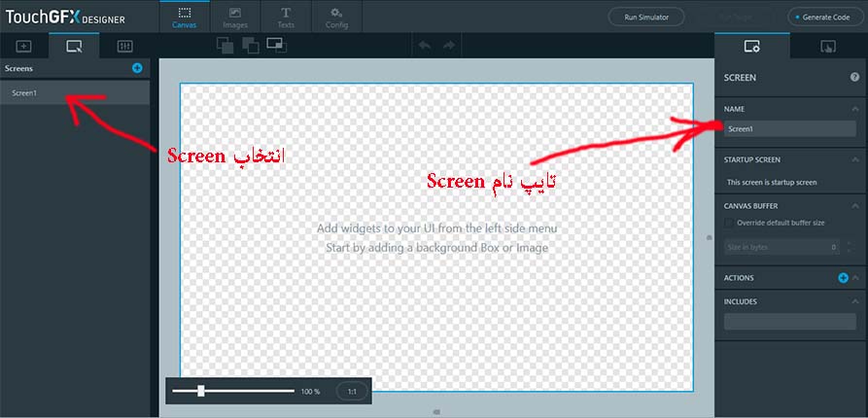868x418 pixels.
Task: Click the Generate Code button
Action: click(824, 17)
